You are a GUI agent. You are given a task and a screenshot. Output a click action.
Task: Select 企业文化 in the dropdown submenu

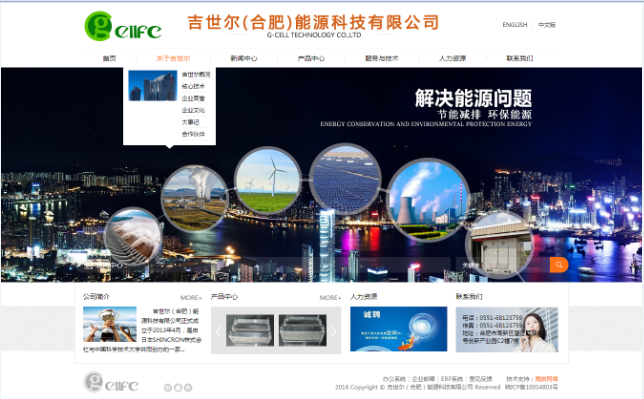[193, 110]
